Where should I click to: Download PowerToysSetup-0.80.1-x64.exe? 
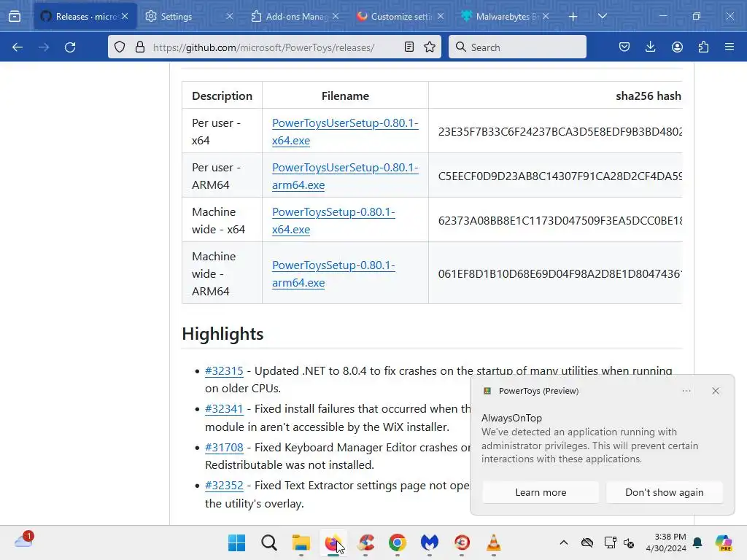[x=333, y=220]
